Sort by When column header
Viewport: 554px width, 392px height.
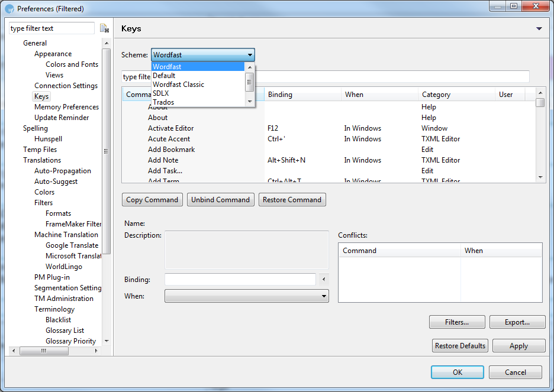click(x=379, y=95)
